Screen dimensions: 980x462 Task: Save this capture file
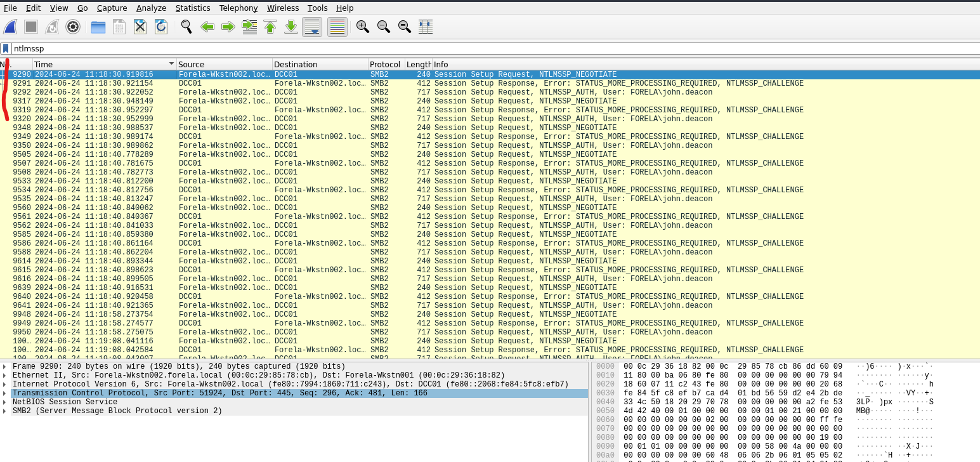[x=119, y=27]
